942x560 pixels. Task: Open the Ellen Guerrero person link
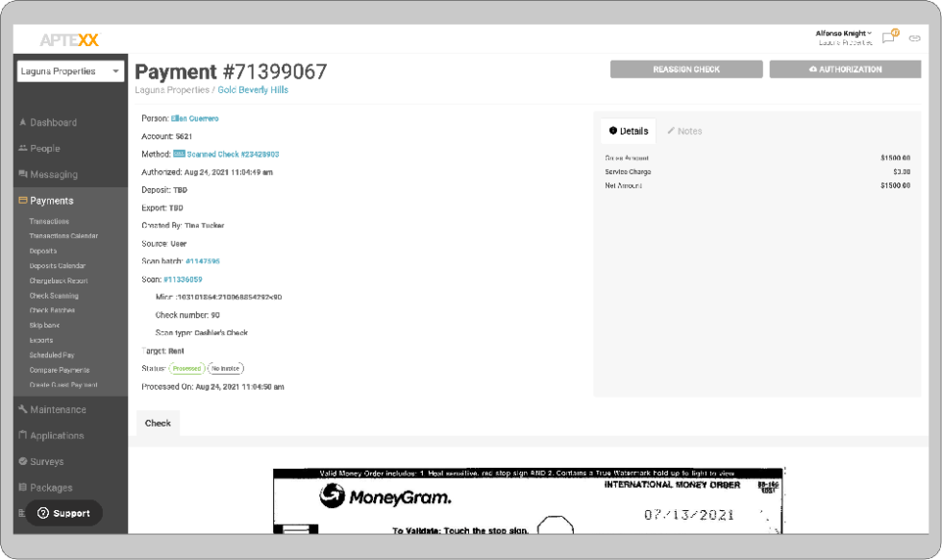(194, 119)
